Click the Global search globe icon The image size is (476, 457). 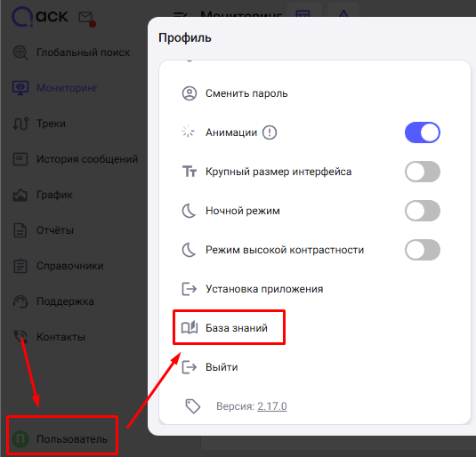[20, 52]
